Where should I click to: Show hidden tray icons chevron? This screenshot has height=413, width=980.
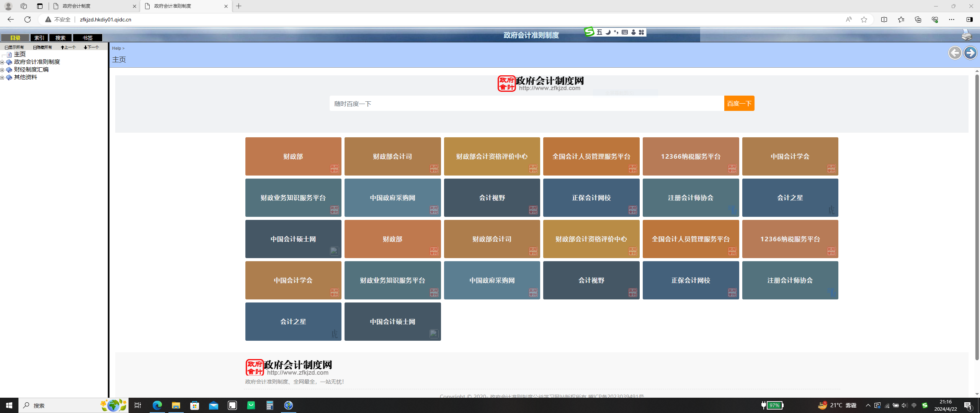pyautogui.click(x=868, y=405)
